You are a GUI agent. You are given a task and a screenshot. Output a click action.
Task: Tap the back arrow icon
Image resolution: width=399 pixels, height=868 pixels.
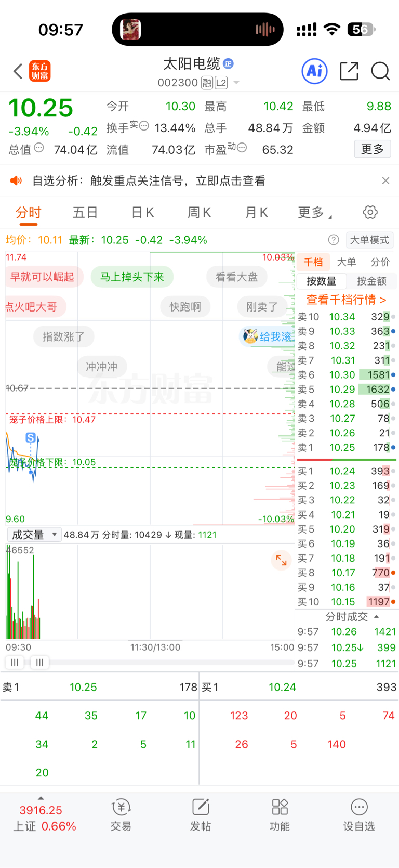18,71
